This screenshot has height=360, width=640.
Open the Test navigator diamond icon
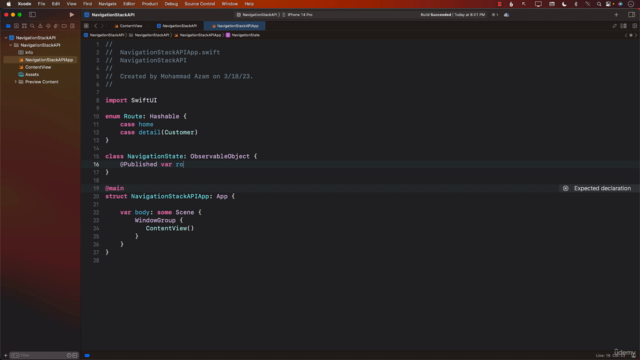pos(48,26)
